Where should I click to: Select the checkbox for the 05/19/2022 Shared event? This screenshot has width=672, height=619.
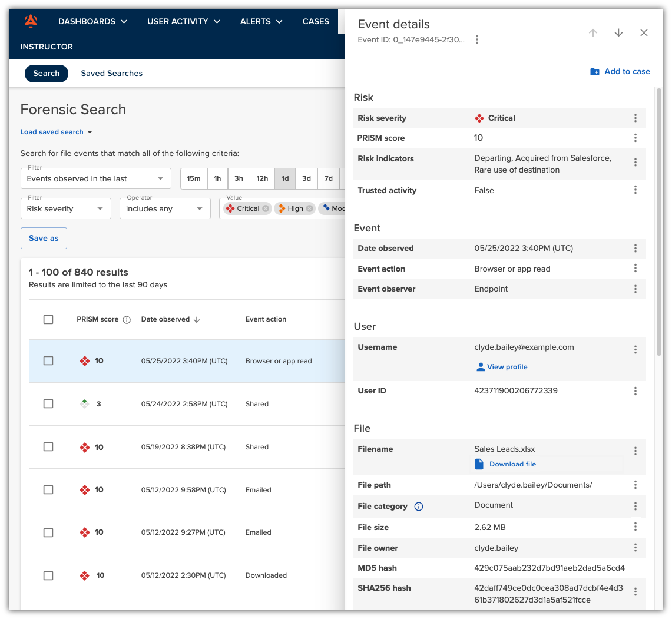point(48,446)
